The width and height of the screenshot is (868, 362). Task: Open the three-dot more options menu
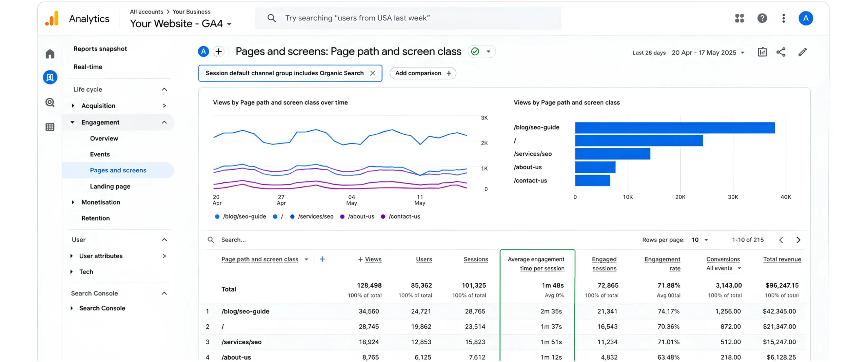coord(783,18)
